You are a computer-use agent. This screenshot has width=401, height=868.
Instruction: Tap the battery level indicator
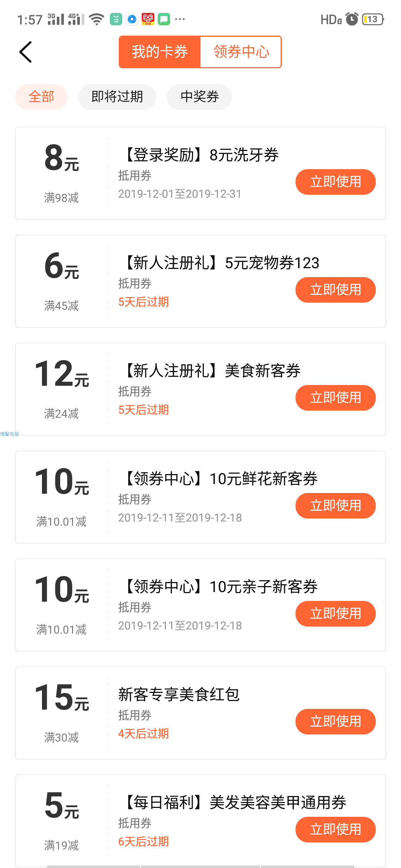pos(373,19)
